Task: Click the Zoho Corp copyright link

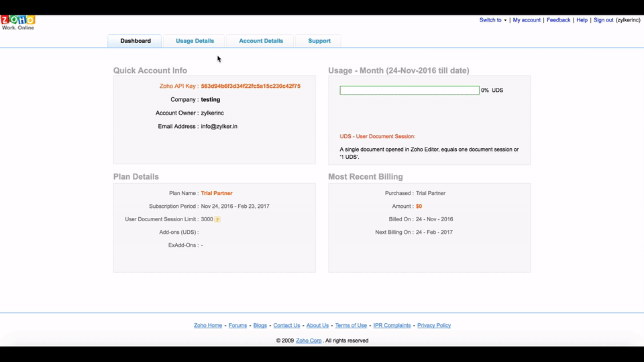Action: [x=309, y=341]
